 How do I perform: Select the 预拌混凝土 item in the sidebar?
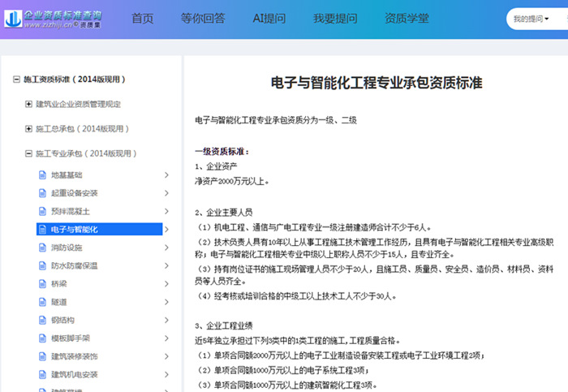pos(71,211)
